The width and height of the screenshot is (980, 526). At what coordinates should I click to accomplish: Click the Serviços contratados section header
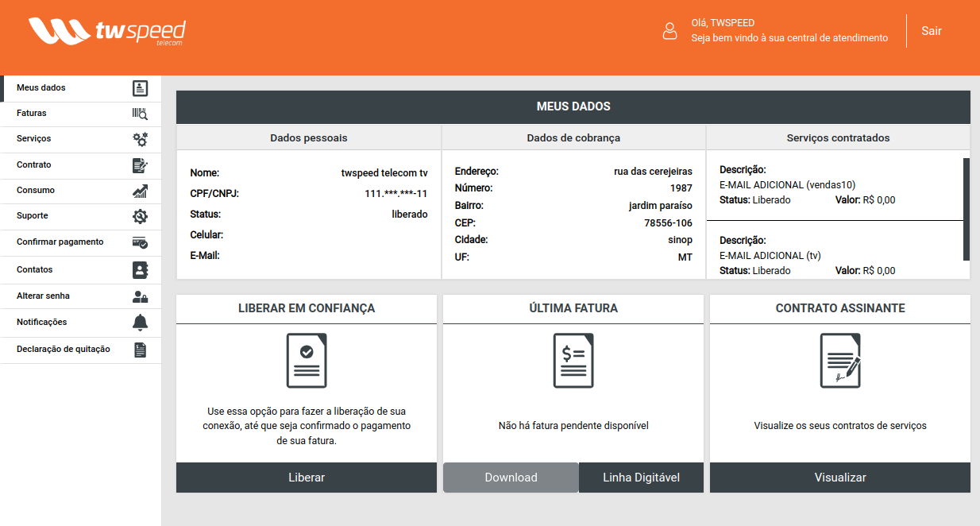click(x=838, y=137)
